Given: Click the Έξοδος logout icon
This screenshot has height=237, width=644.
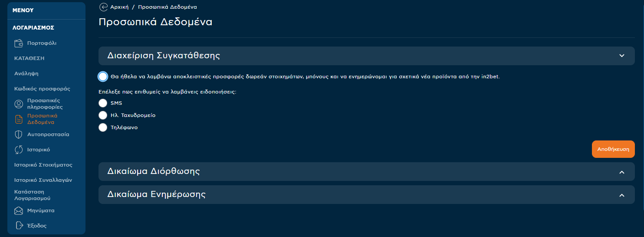Looking at the screenshot, I should click(x=19, y=226).
